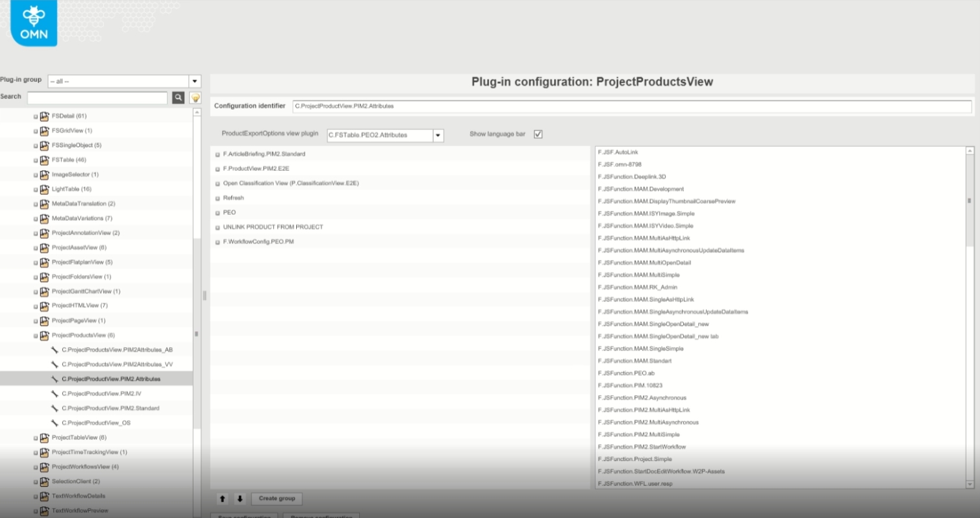Click the lightbulb hint icon
This screenshot has width=980, height=518.
tap(195, 98)
